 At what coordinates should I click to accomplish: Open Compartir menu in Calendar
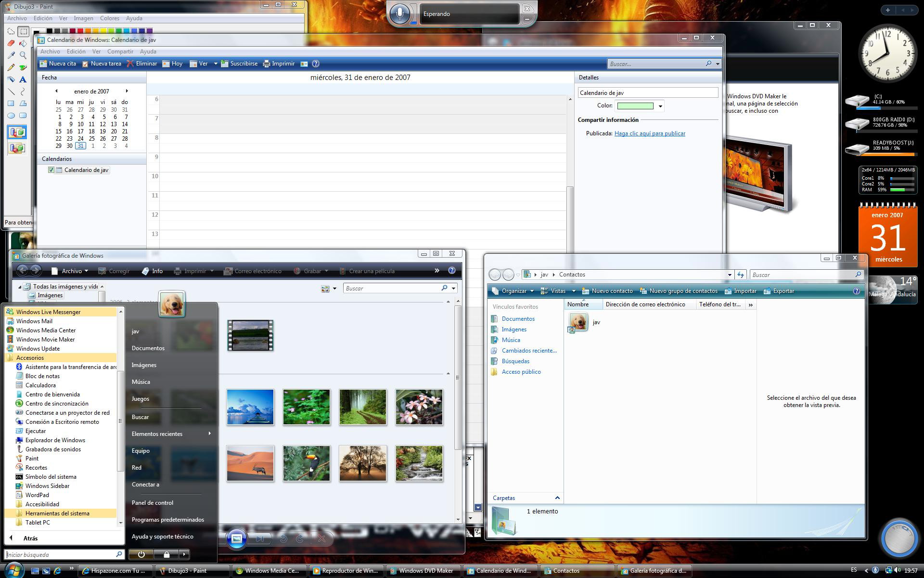click(120, 52)
